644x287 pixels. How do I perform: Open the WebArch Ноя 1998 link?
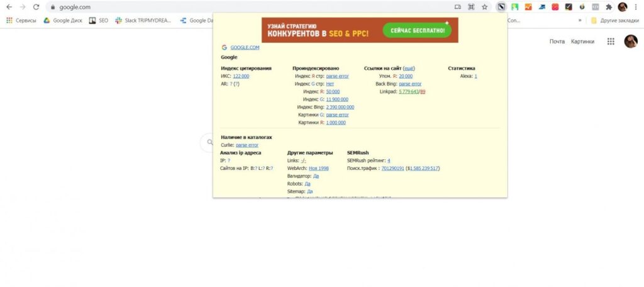[319, 168]
